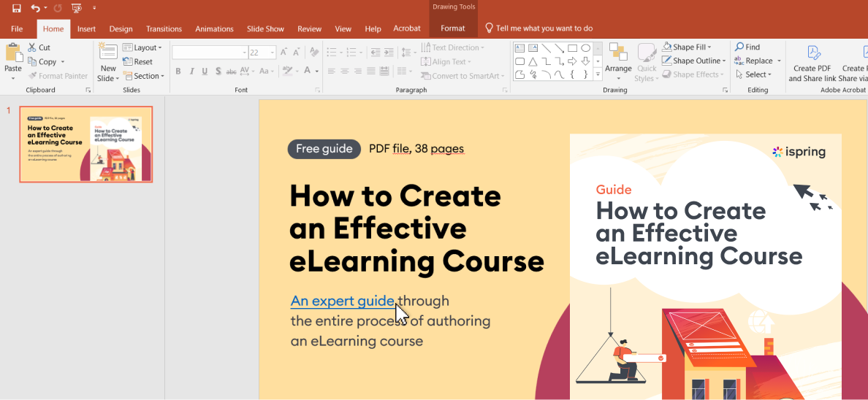Click the Undo arrow icon
868x400 pixels.
(35, 8)
